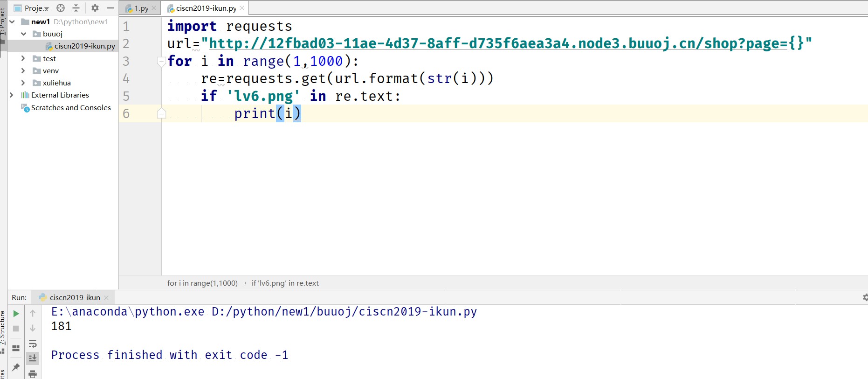Image resolution: width=868 pixels, height=379 pixels.
Task: Locate current file with the crosshair icon
Action: 61,8
